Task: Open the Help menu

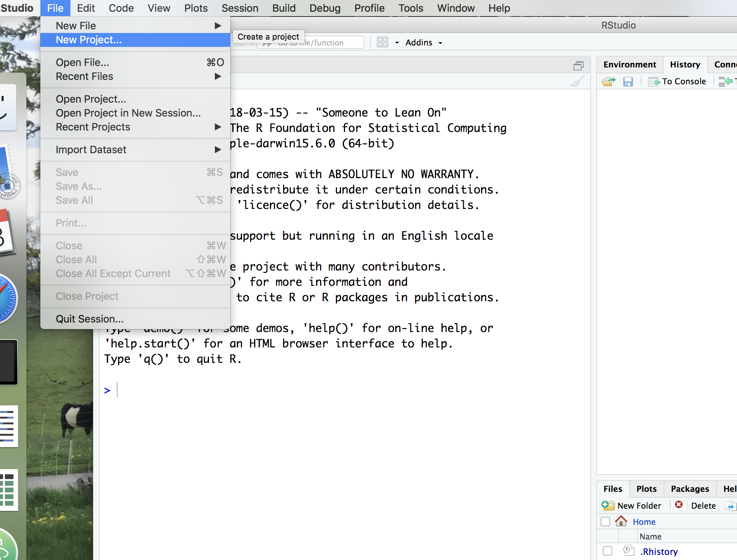Action: click(499, 8)
